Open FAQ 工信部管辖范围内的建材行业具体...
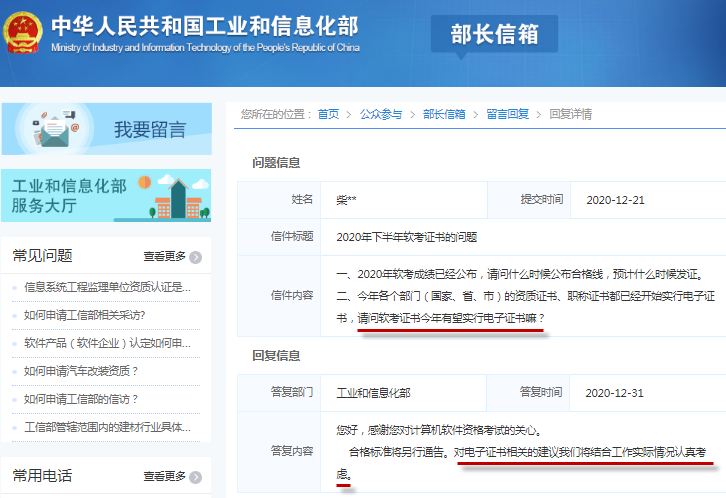Image resolution: width=726 pixels, height=498 pixels. point(107,427)
